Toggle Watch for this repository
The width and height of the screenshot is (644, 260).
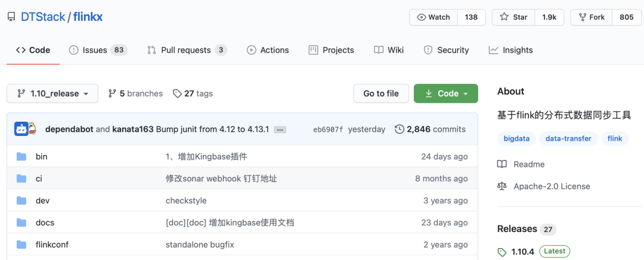coord(434,17)
